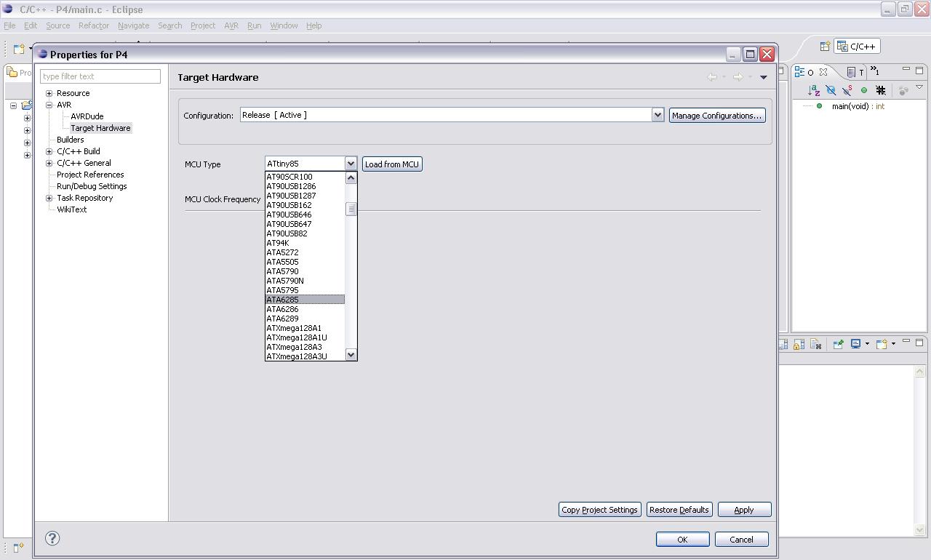931x560 pixels.
Task: Toggle Hide Non-Public Members in Outline view
Action: 865,90
